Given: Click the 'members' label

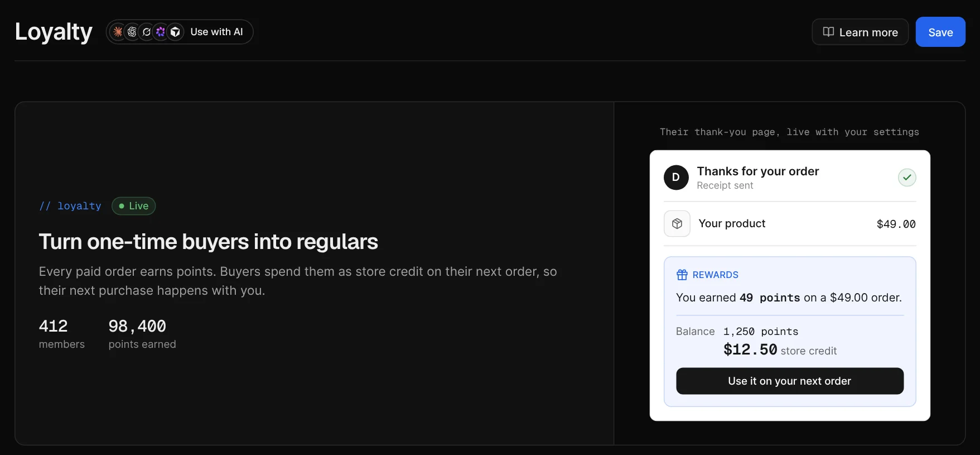Looking at the screenshot, I should [62, 344].
